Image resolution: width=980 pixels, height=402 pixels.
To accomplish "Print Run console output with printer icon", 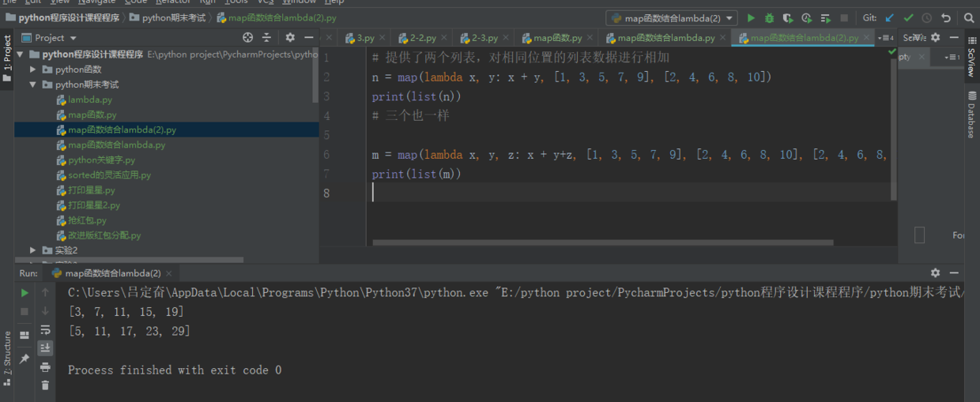I will click(x=45, y=367).
